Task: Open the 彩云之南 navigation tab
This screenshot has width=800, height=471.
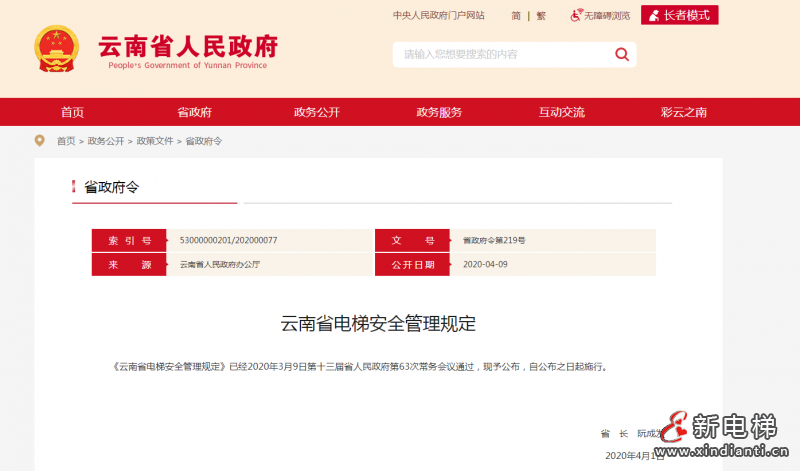Action: click(x=684, y=112)
